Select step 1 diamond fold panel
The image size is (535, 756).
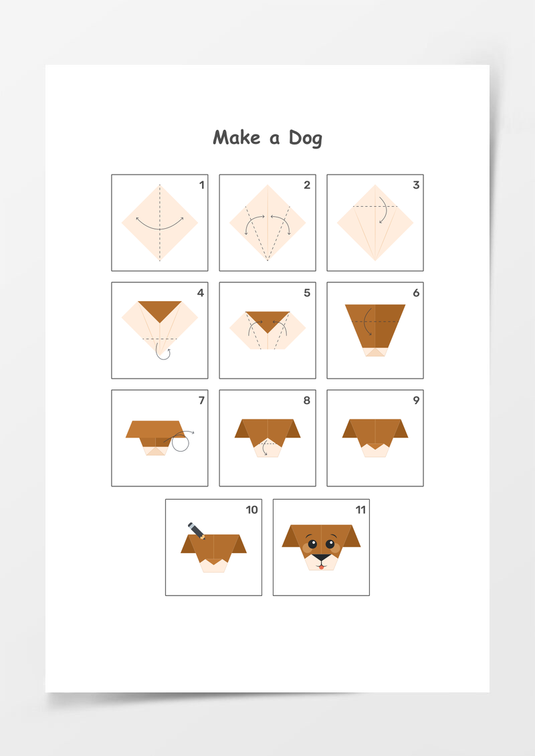click(160, 223)
